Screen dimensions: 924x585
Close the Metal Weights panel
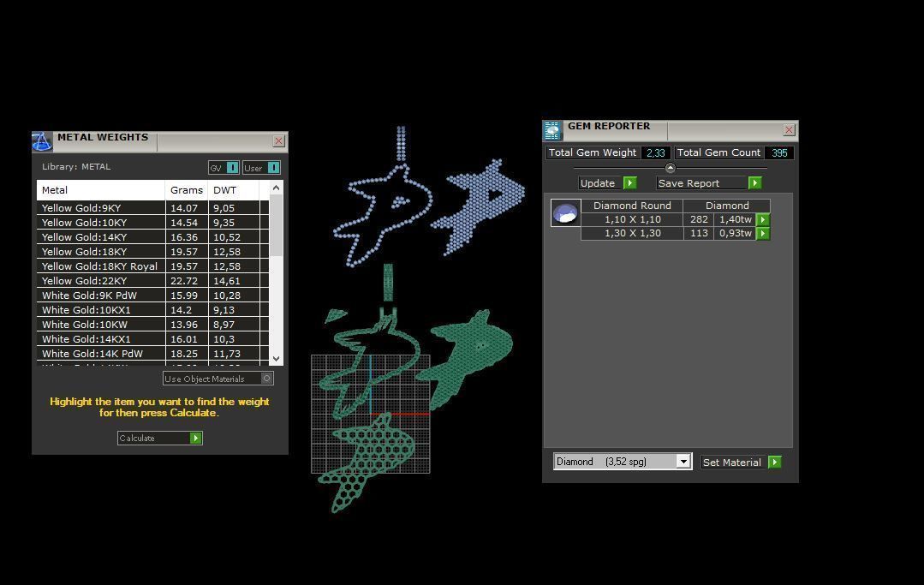[278, 141]
